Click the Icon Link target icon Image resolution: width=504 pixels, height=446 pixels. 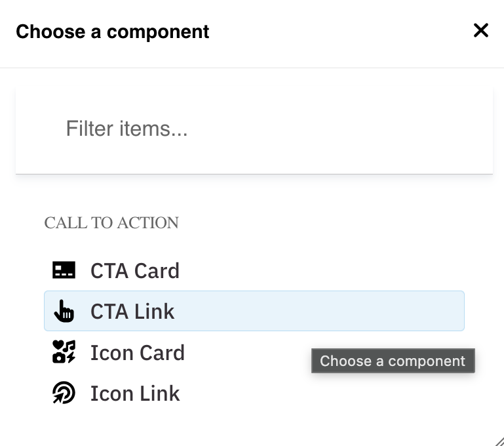pyautogui.click(x=64, y=393)
